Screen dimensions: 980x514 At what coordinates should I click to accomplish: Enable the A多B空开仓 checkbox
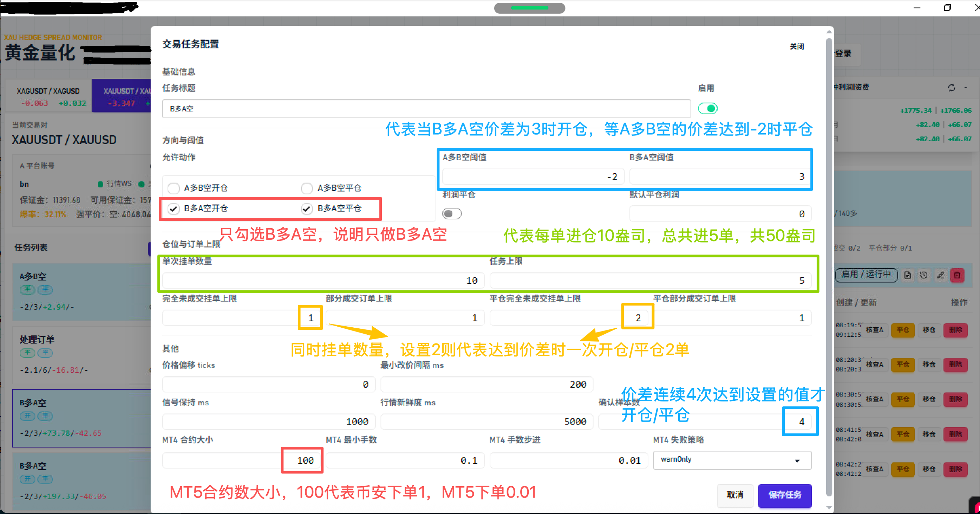pos(174,188)
